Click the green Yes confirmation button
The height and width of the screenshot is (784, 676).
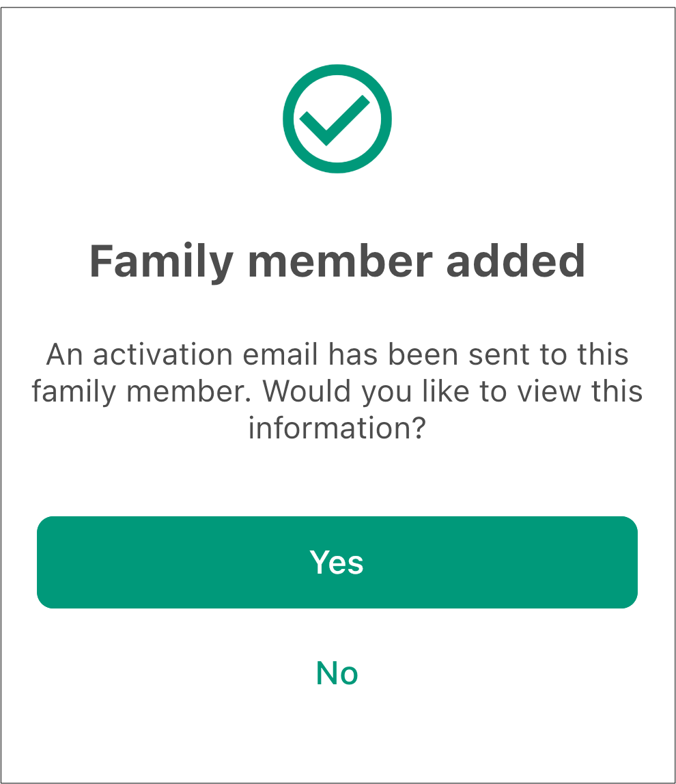(337, 562)
